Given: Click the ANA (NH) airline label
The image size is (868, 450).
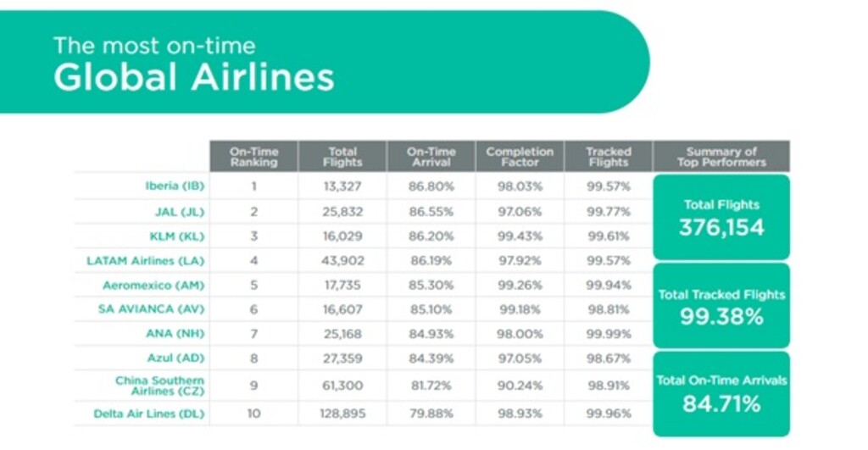Looking at the screenshot, I should (x=177, y=335).
